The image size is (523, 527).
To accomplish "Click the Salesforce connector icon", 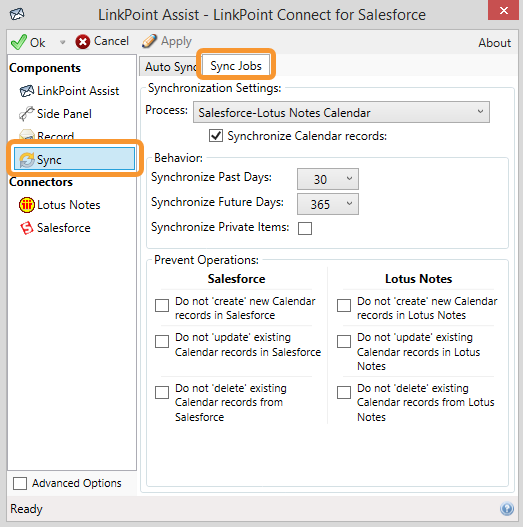I will coord(27,228).
